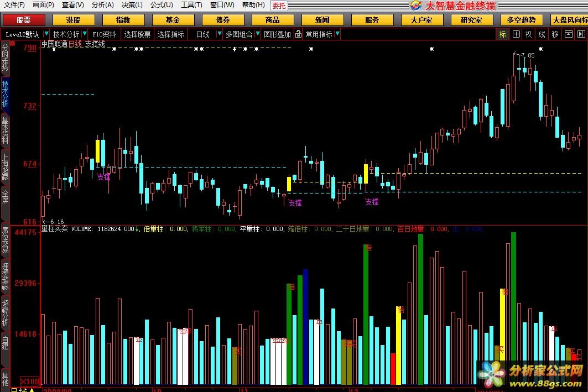Click the 大智慧 logo icon in title bar
This screenshot has width=588, height=392.
point(415,5)
